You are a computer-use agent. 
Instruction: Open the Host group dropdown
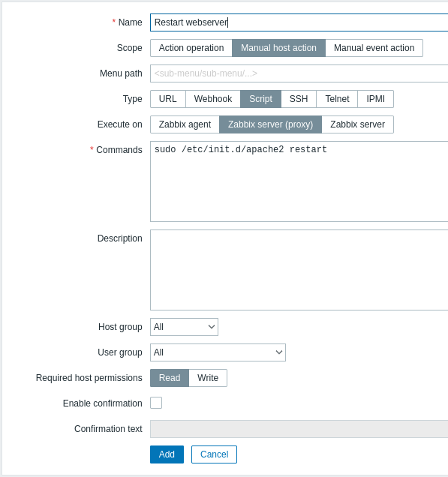[x=184, y=327]
